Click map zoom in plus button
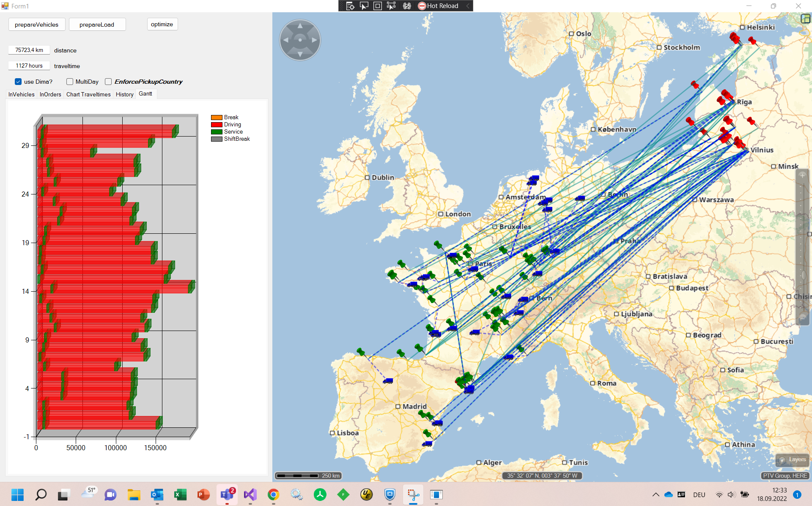The height and width of the screenshot is (506, 812). [802, 175]
